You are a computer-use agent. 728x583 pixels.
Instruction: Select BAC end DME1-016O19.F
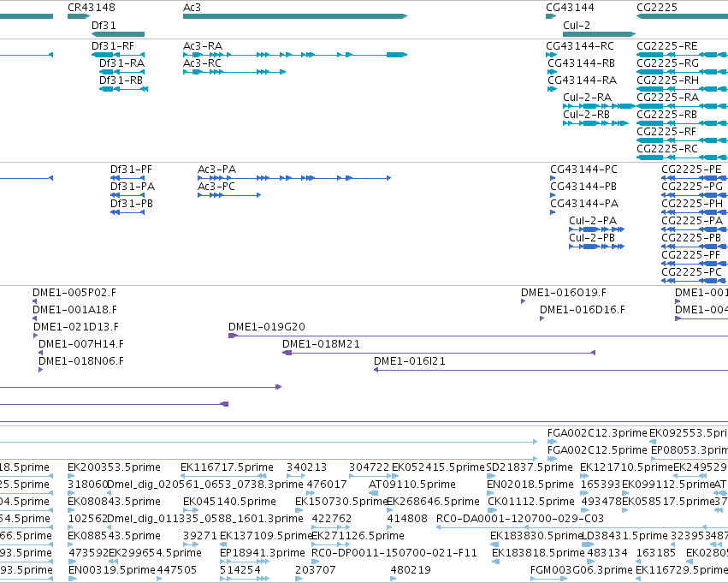click(564, 293)
